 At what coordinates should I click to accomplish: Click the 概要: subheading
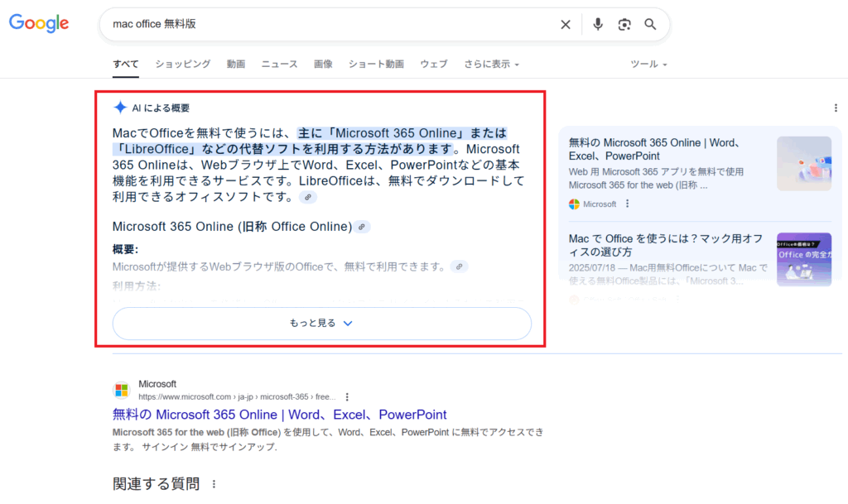pyautogui.click(x=126, y=249)
